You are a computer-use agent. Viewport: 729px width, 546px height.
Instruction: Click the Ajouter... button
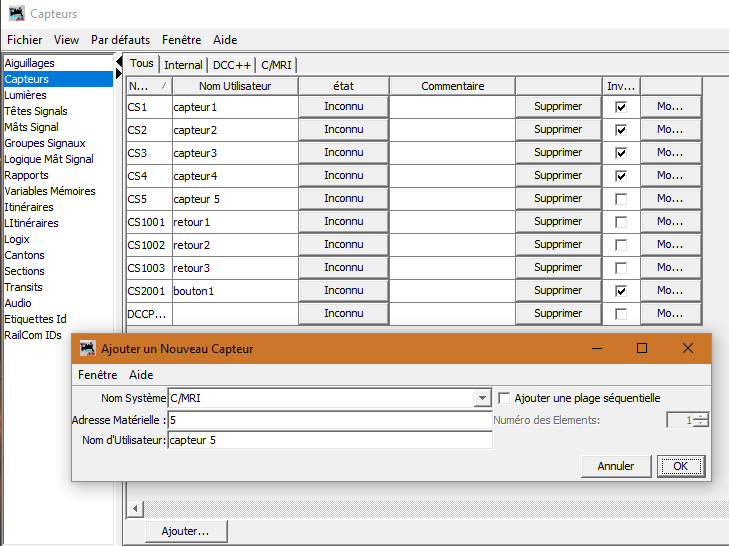tap(185, 531)
